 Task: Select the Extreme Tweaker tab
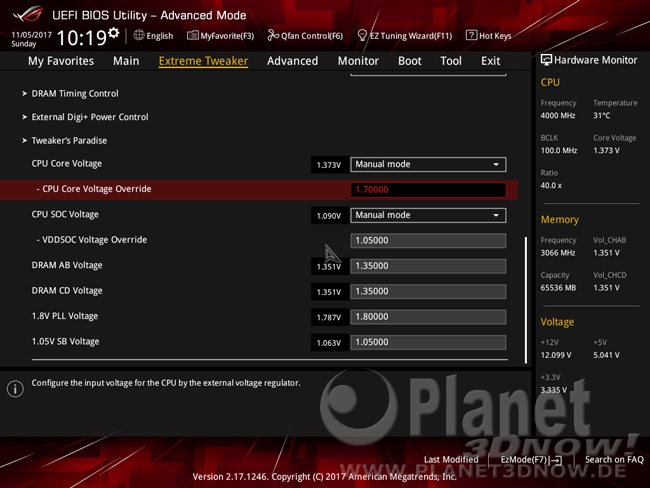(x=203, y=61)
